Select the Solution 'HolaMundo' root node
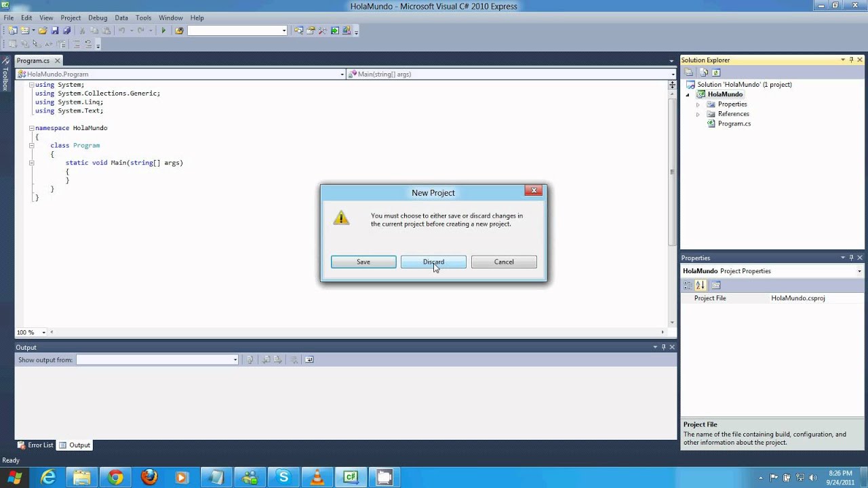This screenshot has height=488, width=868. 745,85
